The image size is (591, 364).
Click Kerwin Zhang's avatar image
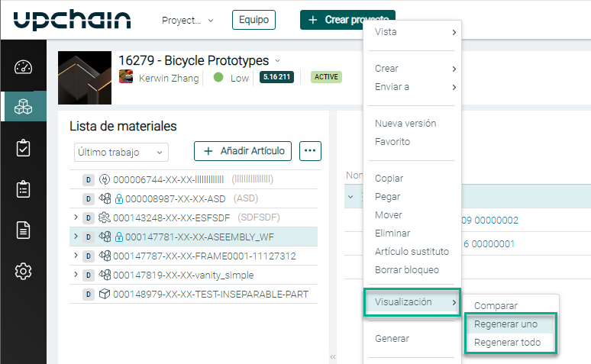pyautogui.click(x=126, y=76)
